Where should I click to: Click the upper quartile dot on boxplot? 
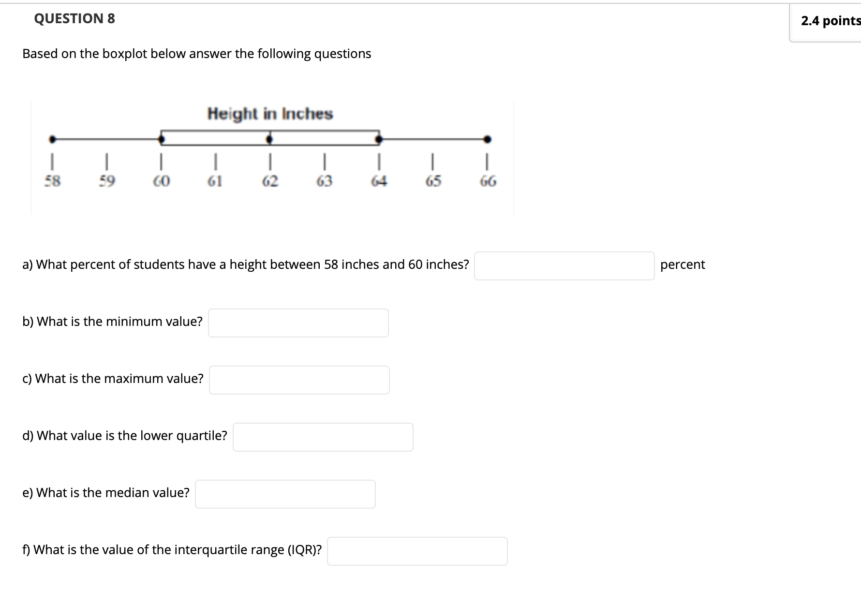point(379,139)
